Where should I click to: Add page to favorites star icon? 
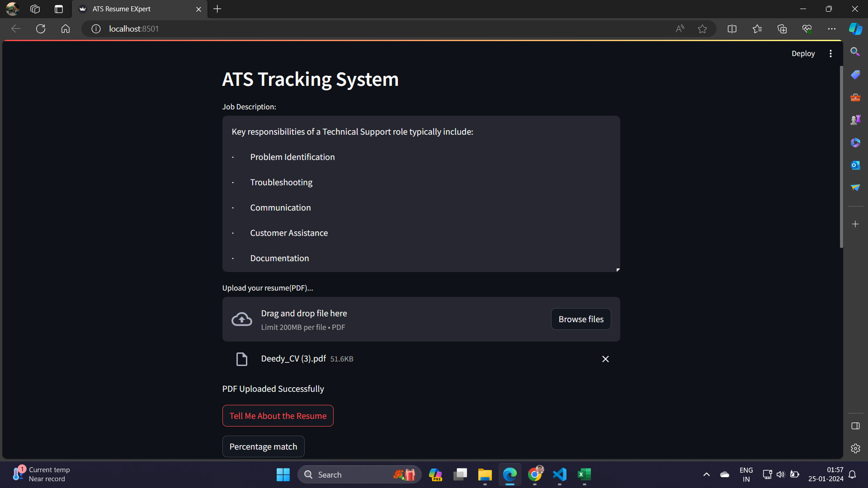tap(702, 29)
